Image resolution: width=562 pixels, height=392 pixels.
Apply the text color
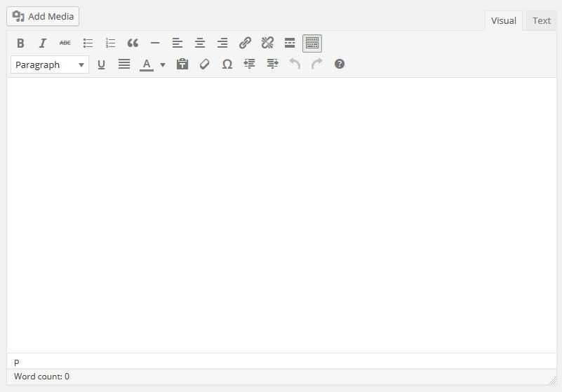tap(147, 65)
